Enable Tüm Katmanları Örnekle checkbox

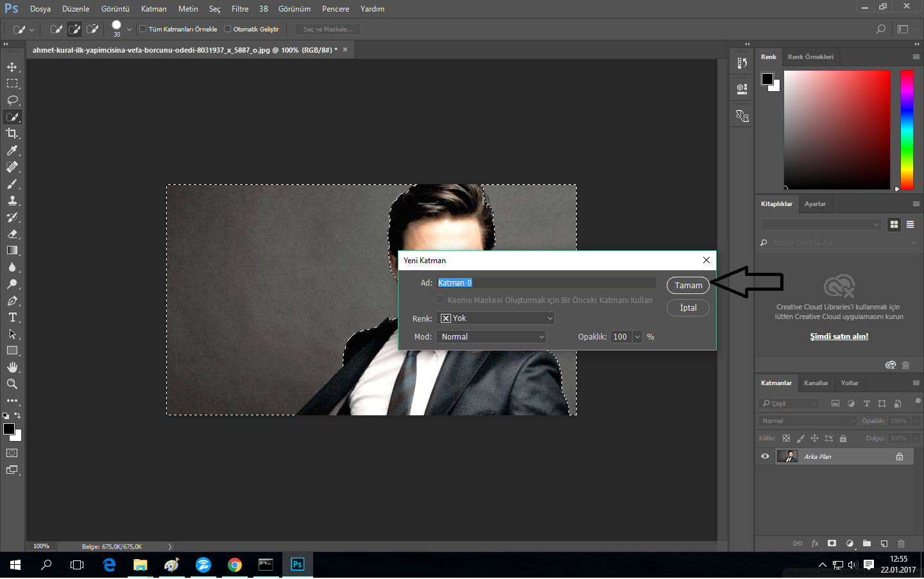(143, 29)
